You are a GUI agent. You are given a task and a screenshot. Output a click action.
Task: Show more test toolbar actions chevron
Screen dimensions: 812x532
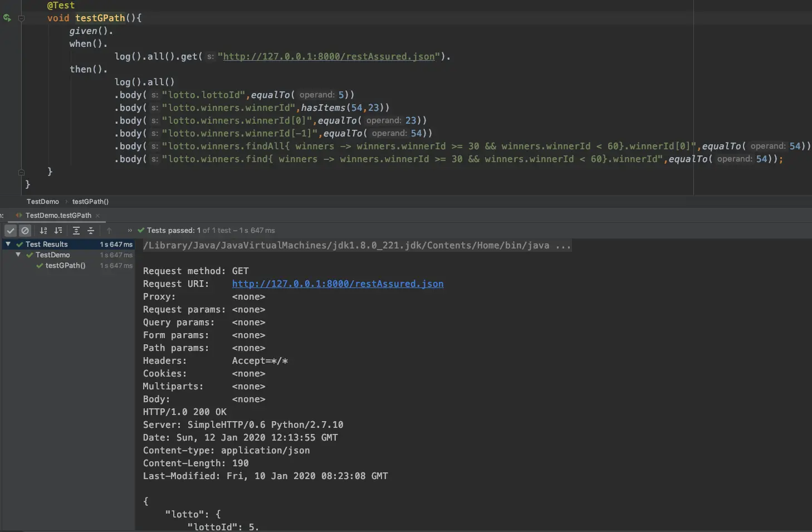tap(130, 231)
